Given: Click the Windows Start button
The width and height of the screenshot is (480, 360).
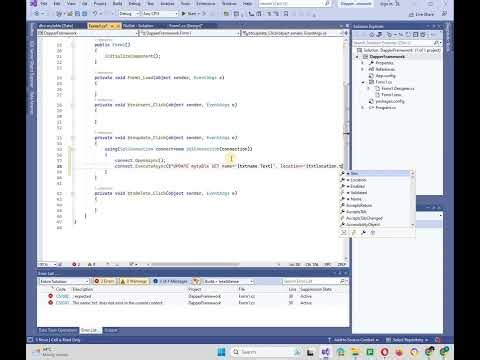Looking at the screenshot, I should [x=221, y=352].
